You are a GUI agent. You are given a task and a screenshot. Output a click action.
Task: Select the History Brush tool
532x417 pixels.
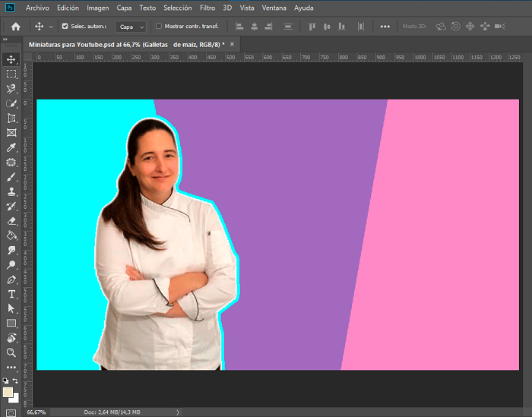click(x=11, y=206)
